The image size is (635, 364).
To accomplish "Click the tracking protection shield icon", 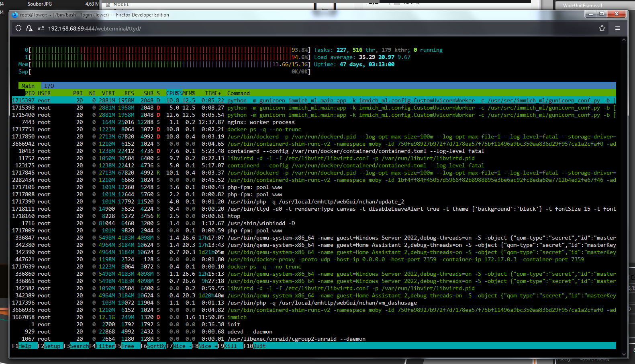I will pos(18,28).
